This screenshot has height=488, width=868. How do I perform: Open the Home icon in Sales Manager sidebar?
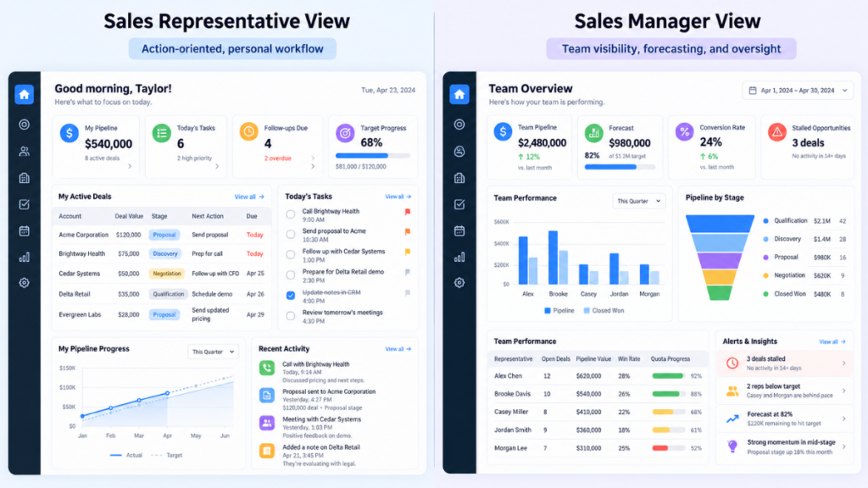(459, 95)
